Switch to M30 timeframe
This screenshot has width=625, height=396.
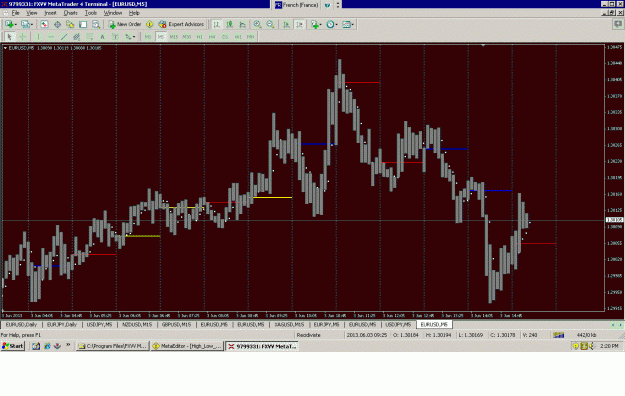187,37
